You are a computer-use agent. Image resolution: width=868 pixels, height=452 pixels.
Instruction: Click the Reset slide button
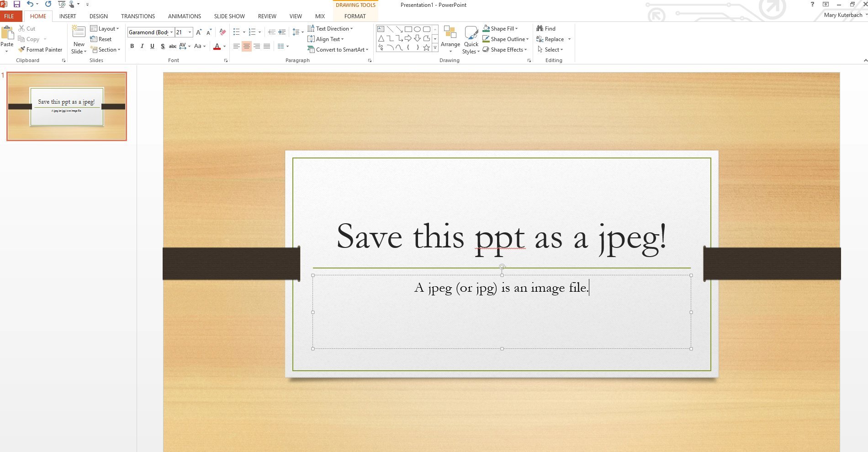(101, 39)
